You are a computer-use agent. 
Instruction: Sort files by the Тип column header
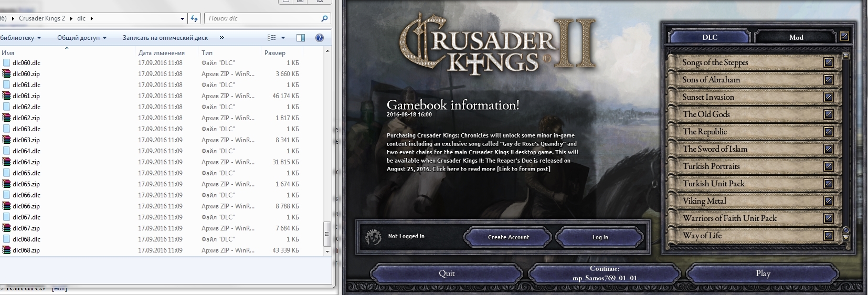click(x=229, y=52)
